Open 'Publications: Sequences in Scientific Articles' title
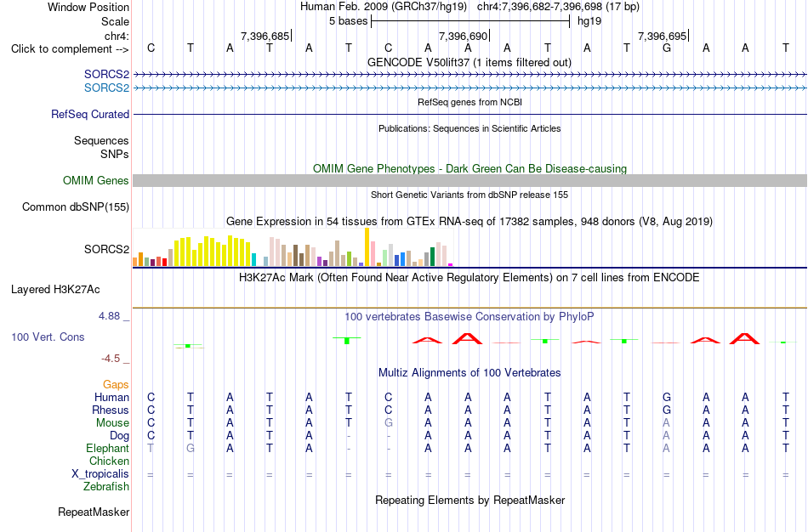This screenshot has width=808, height=532. pos(469,128)
